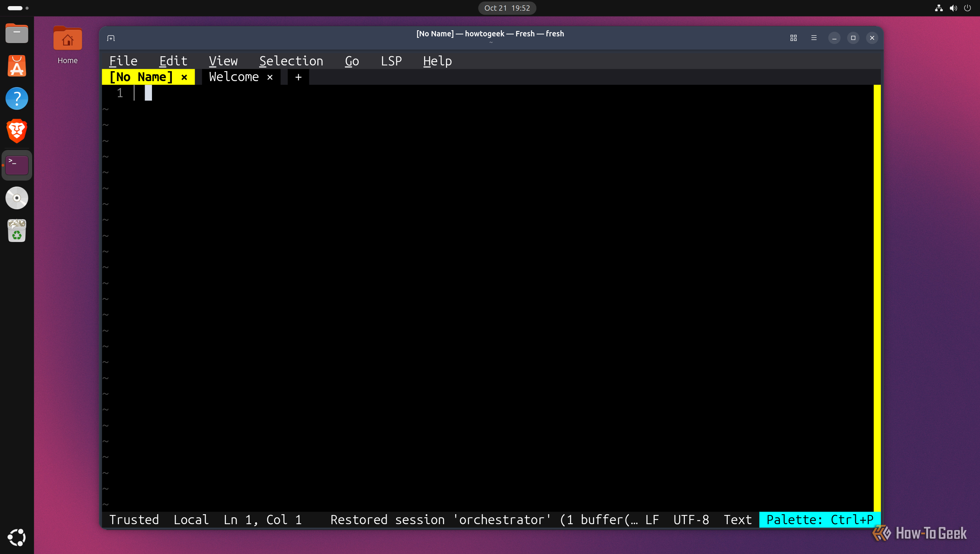The image size is (980, 554).
Task: Open the Go menu
Action: pyautogui.click(x=352, y=61)
